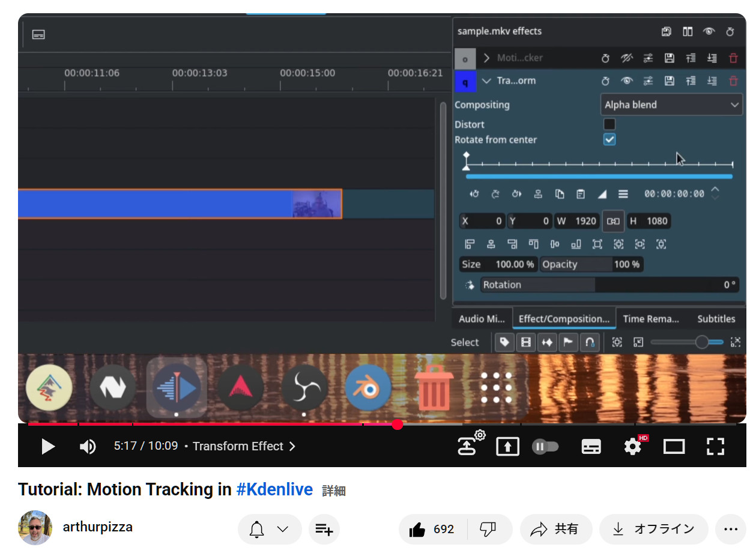Enable the Distort checkbox
Image resolution: width=756 pixels, height=556 pixels.
click(609, 124)
